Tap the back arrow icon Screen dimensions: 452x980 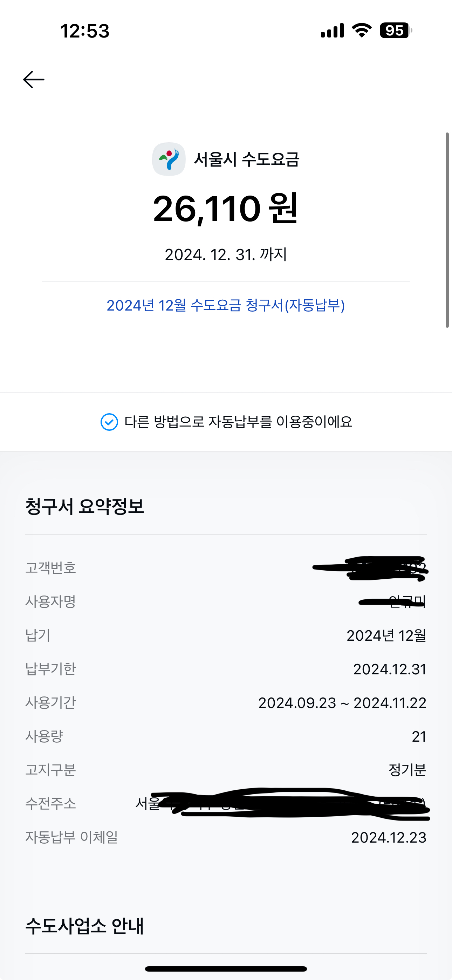[x=34, y=80]
